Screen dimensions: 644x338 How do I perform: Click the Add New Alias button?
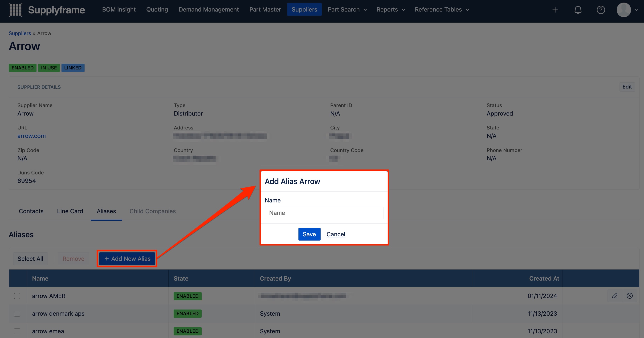click(x=127, y=258)
